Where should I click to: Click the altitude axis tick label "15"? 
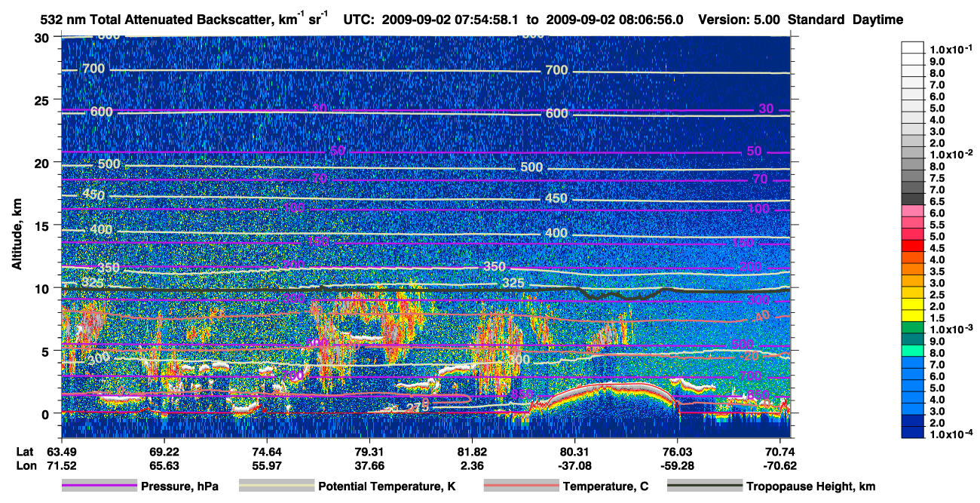pyautogui.click(x=44, y=225)
